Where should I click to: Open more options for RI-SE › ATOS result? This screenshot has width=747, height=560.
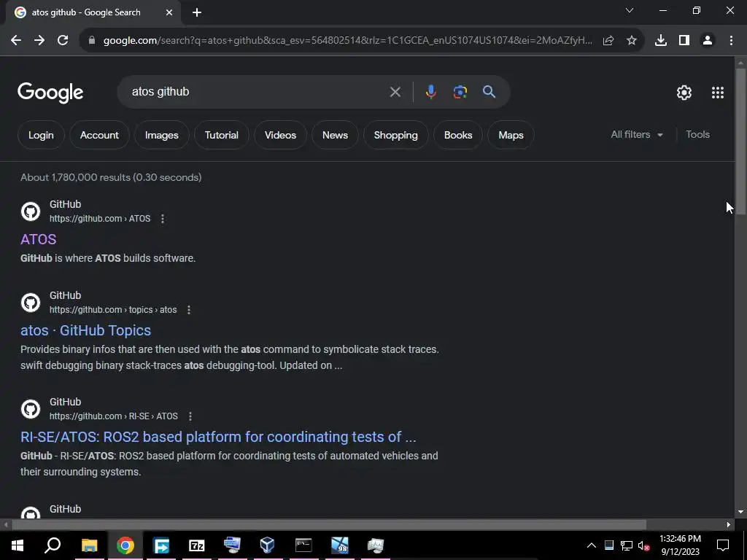tap(190, 416)
